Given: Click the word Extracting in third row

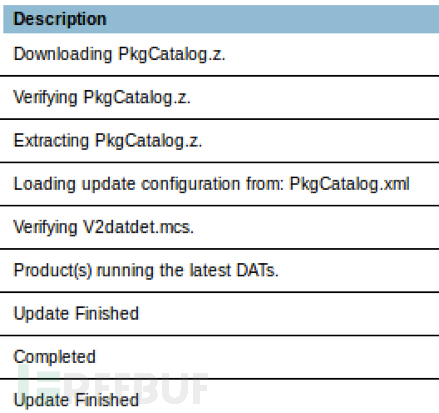Looking at the screenshot, I should pos(51,141).
